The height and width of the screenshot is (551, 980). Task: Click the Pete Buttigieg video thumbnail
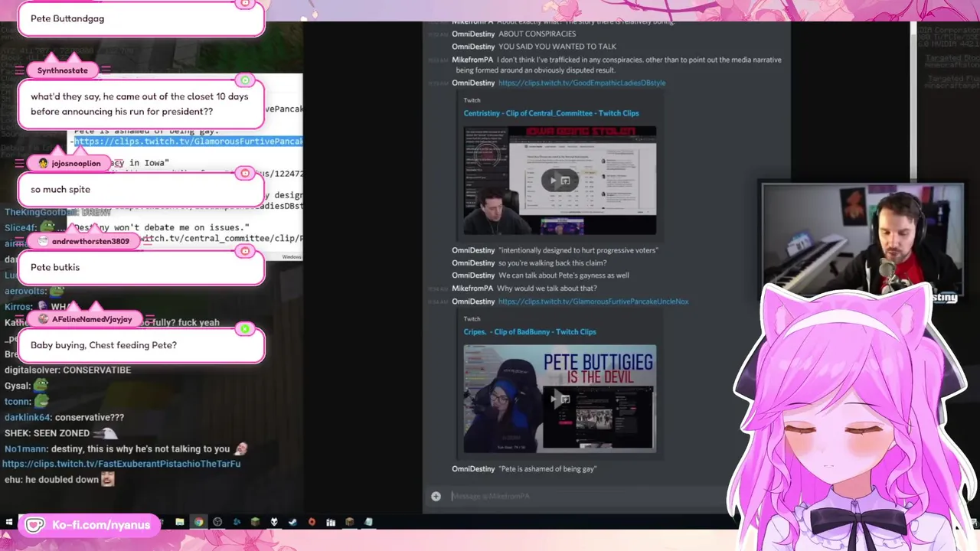tap(560, 399)
